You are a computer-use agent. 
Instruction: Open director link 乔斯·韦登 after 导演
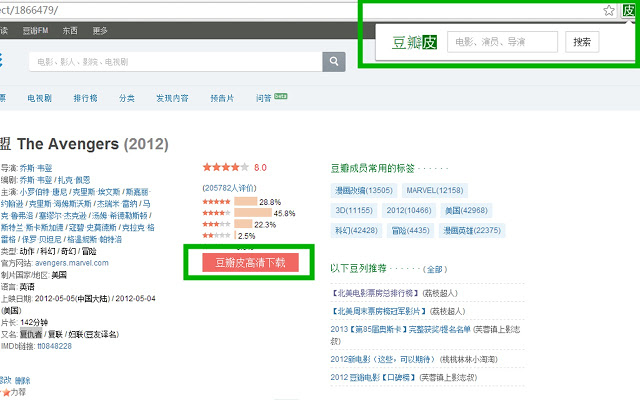tap(36, 168)
